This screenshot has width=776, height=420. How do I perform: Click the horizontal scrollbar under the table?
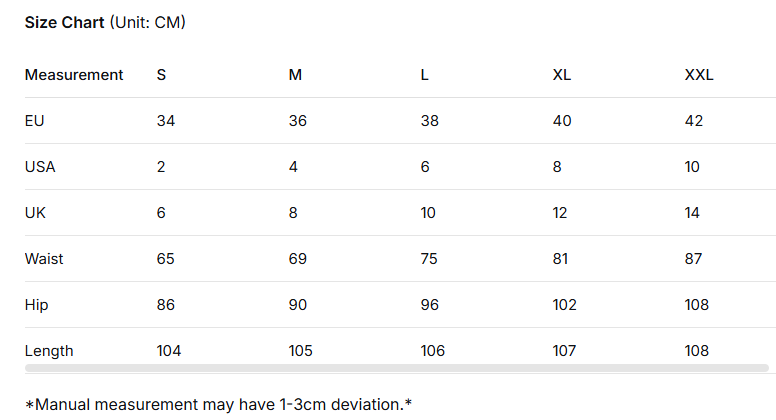point(396,368)
